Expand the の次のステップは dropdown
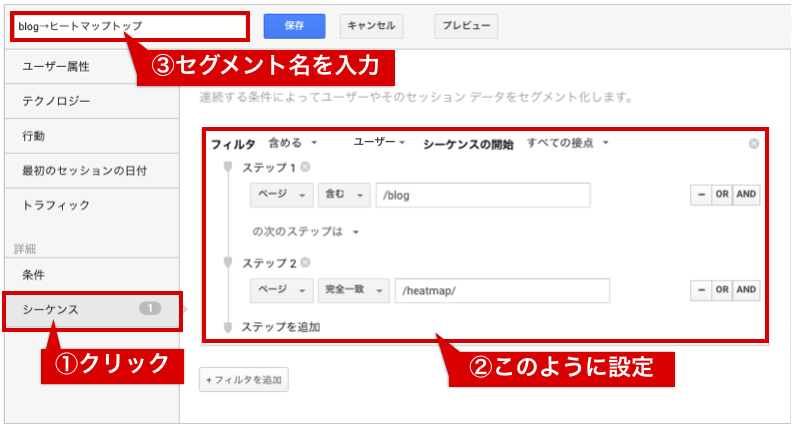Viewport: 794px width, 428px height. [x=305, y=231]
